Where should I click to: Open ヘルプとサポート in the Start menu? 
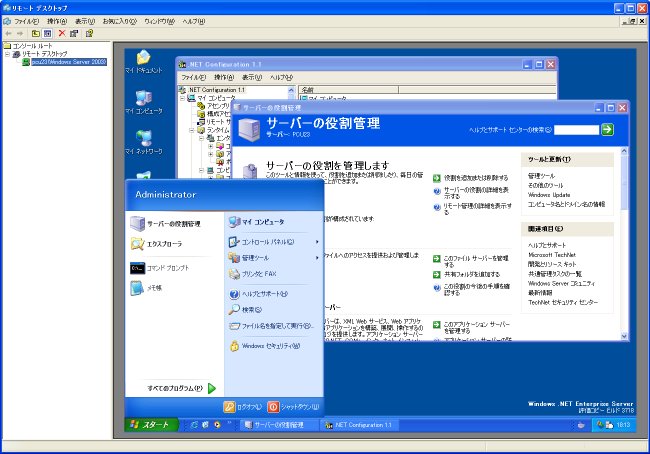point(258,294)
